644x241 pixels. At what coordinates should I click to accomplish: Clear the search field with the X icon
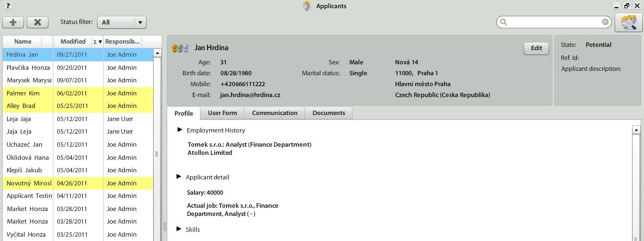tap(605, 22)
